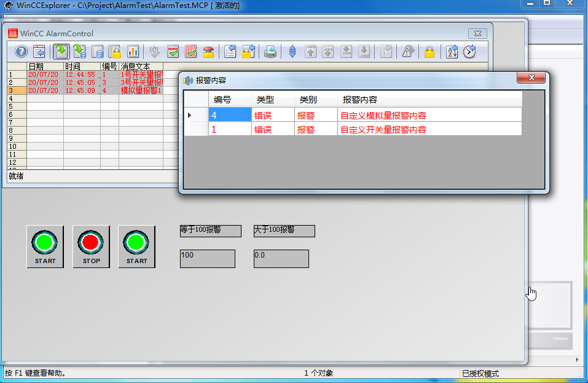Click the input field showing 100
The width and height of the screenshot is (588, 383).
pos(208,259)
